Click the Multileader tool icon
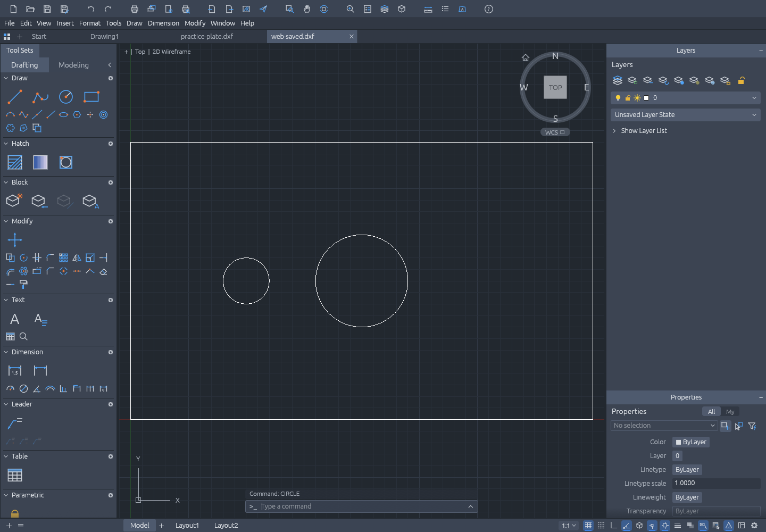Viewport: 766px width, 532px height. (x=15, y=423)
